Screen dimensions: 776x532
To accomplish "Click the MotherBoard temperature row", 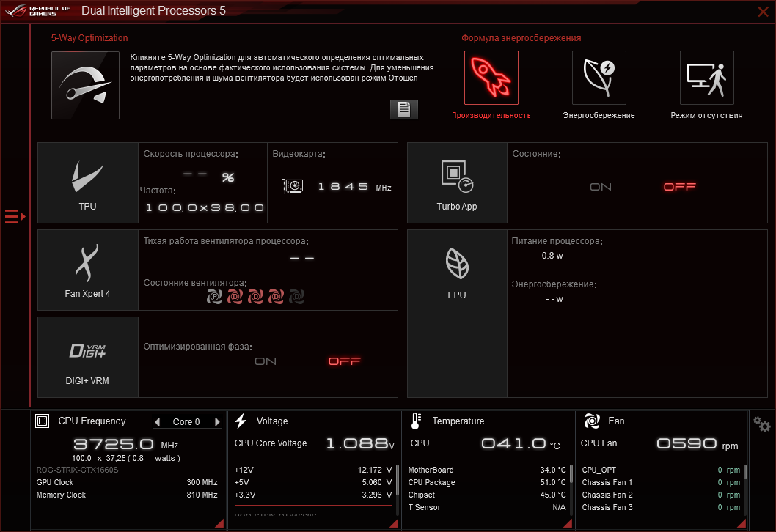I will [x=487, y=470].
